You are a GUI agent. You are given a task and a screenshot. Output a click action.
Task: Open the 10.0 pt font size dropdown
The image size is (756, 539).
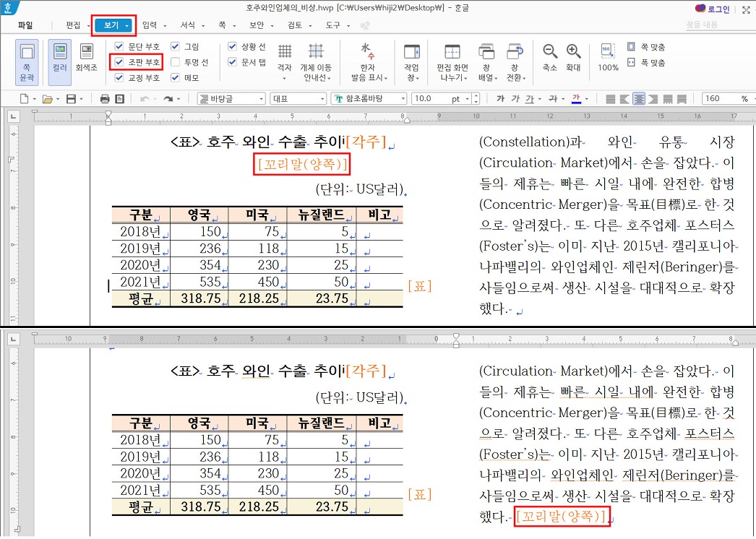tap(467, 99)
